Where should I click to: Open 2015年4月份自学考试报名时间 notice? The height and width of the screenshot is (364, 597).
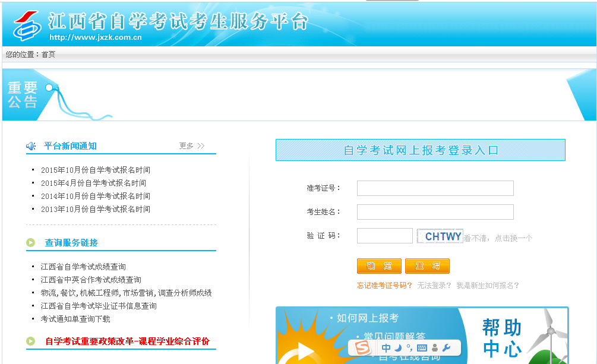94,183
